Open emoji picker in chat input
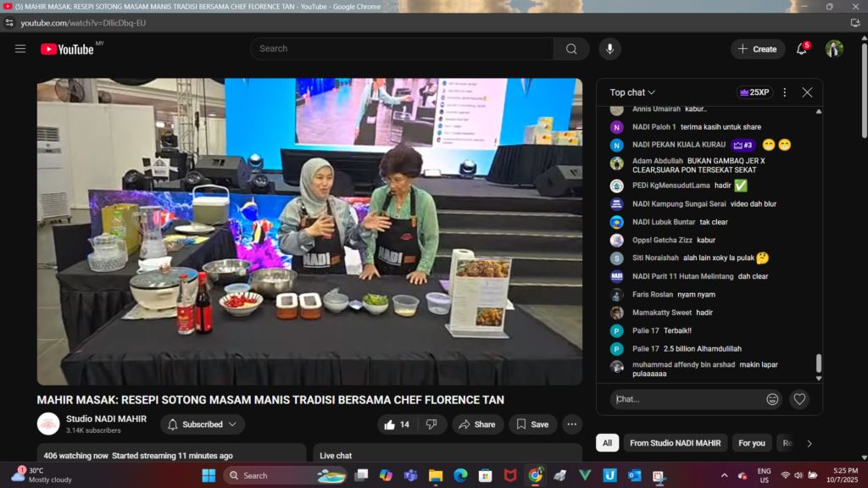The width and height of the screenshot is (868, 488). click(772, 399)
